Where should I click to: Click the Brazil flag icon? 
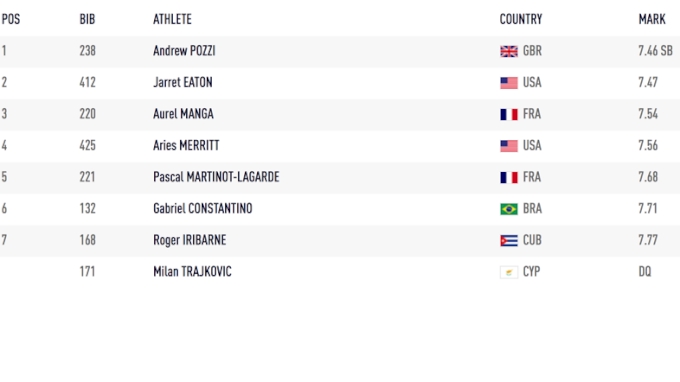coord(509,209)
